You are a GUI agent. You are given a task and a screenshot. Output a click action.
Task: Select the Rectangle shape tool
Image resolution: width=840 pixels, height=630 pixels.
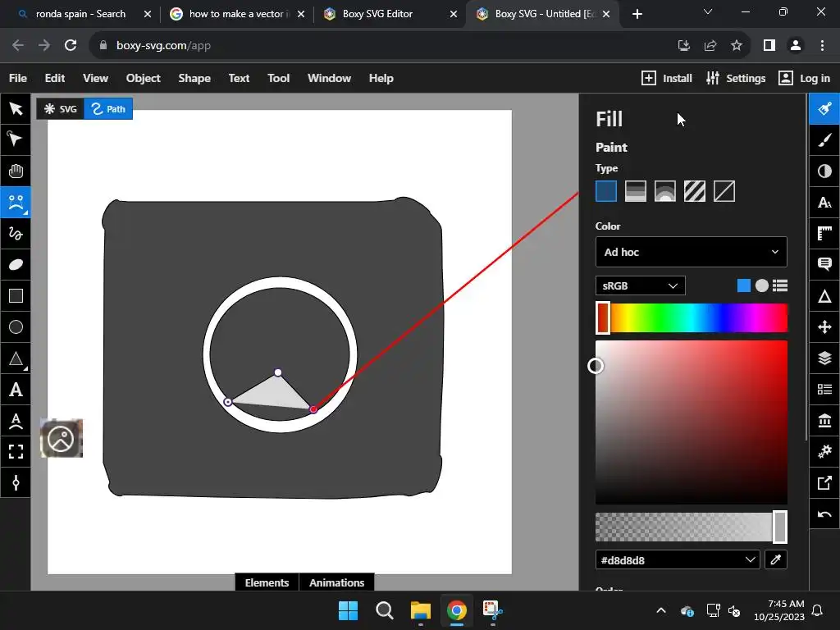tap(16, 295)
